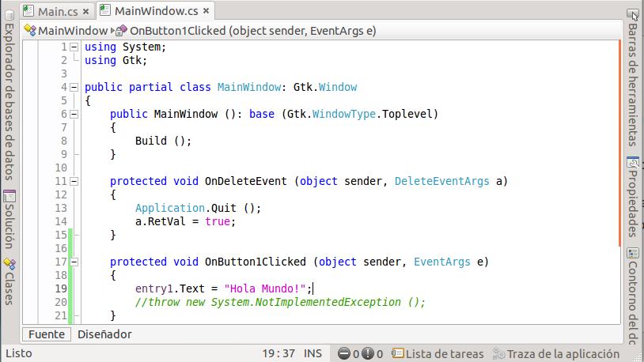
Task: Close the Main.cs tab
Action: (x=85, y=12)
